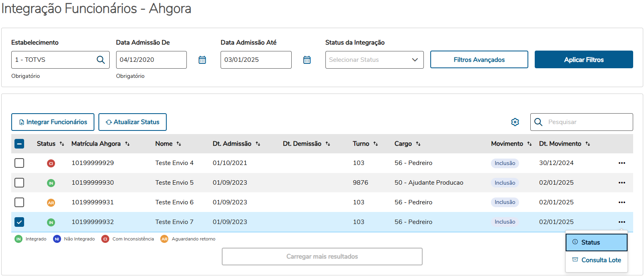Choose Consulta Lote from the popup menu
Image resolution: width=644 pixels, height=277 pixels.
point(596,260)
